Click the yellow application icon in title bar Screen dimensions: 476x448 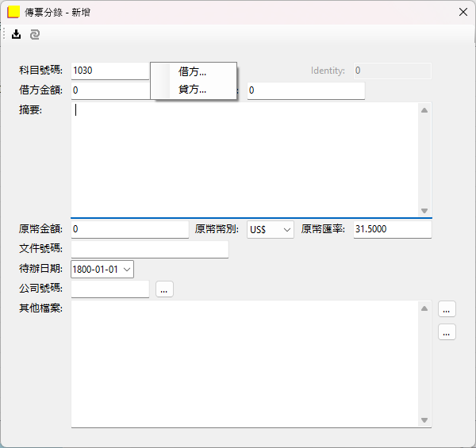point(13,12)
